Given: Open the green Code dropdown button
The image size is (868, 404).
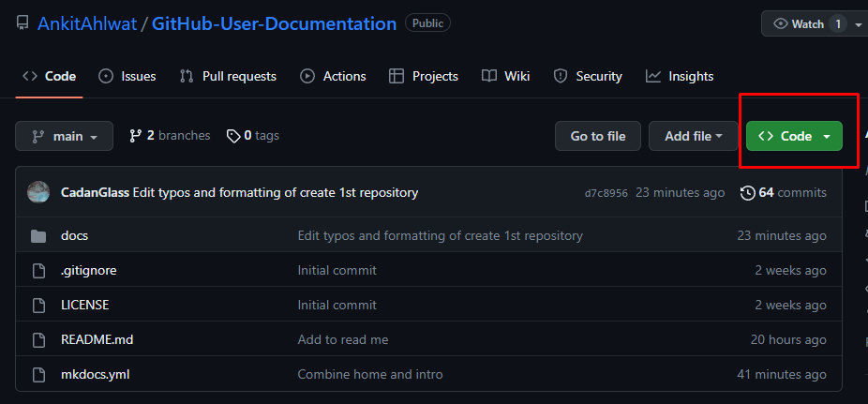Looking at the screenshot, I should tap(794, 136).
